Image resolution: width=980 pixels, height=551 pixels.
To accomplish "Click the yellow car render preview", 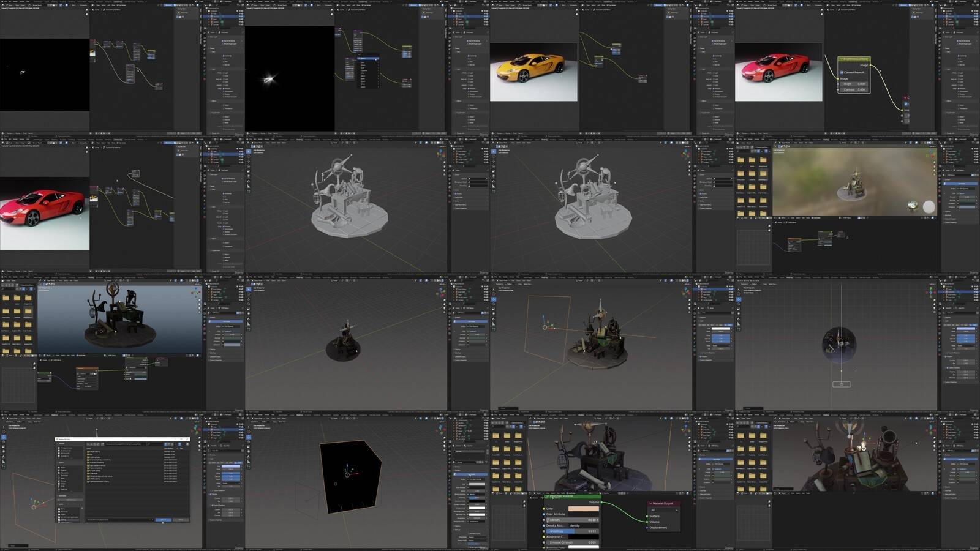I will tap(533, 72).
